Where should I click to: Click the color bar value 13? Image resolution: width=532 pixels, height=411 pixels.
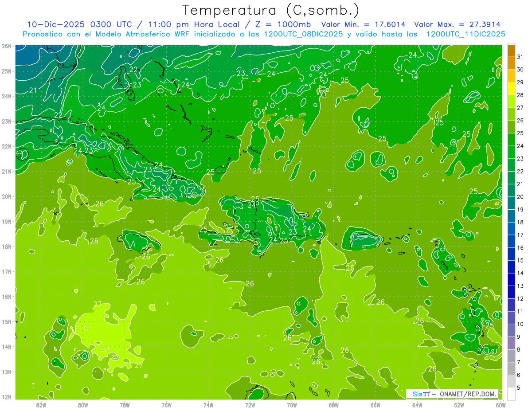coord(520,286)
